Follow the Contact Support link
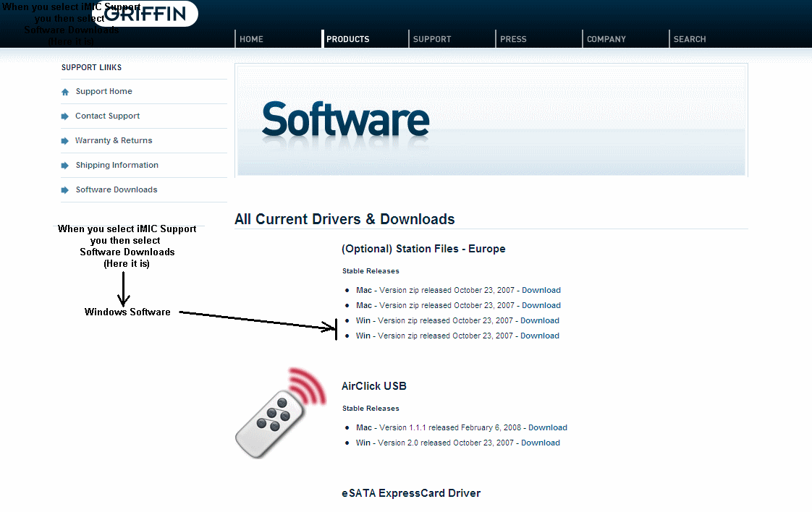 click(x=107, y=116)
